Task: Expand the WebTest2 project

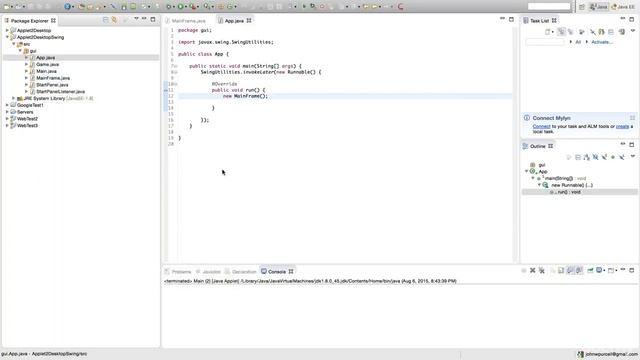Action: (7, 119)
